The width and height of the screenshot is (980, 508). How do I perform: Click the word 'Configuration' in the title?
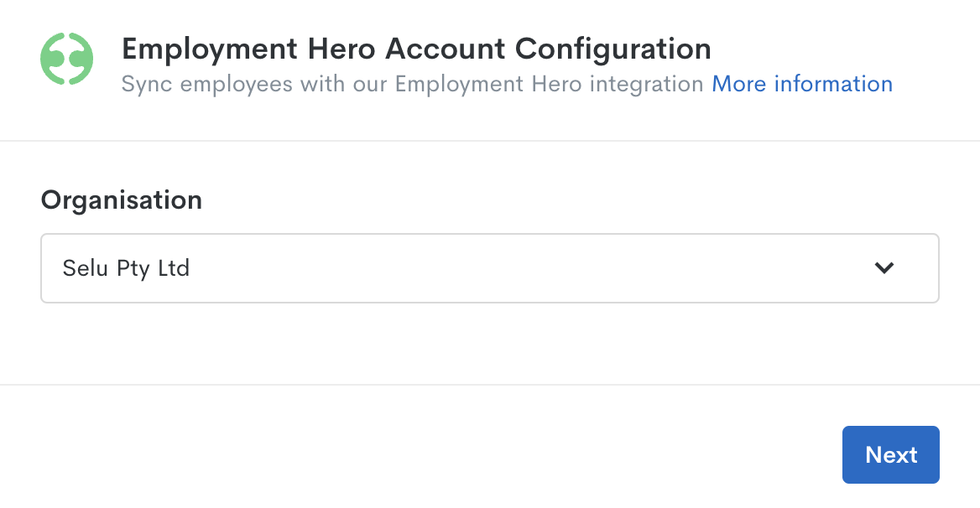[613, 49]
